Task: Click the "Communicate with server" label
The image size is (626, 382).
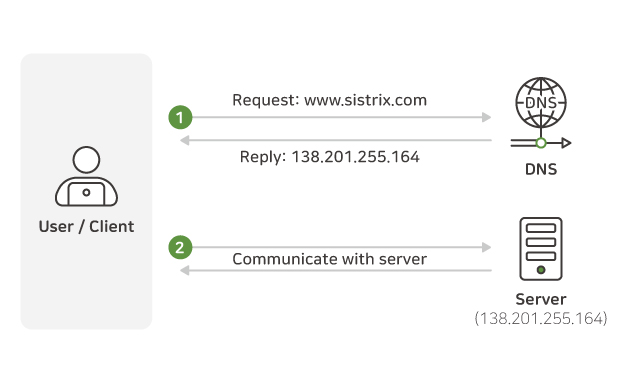Action: pos(329,259)
